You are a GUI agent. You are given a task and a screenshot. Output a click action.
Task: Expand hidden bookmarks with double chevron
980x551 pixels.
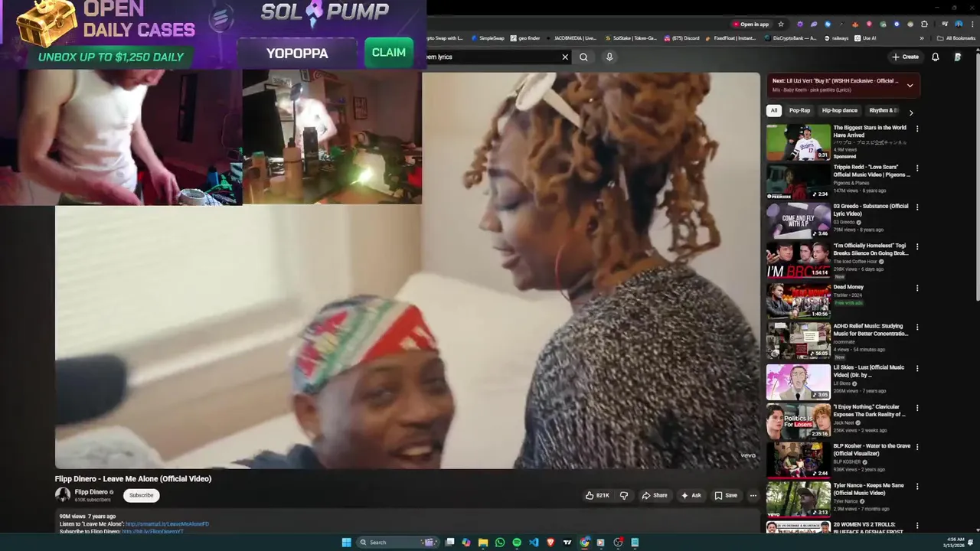pyautogui.click(x=922, y=38)
